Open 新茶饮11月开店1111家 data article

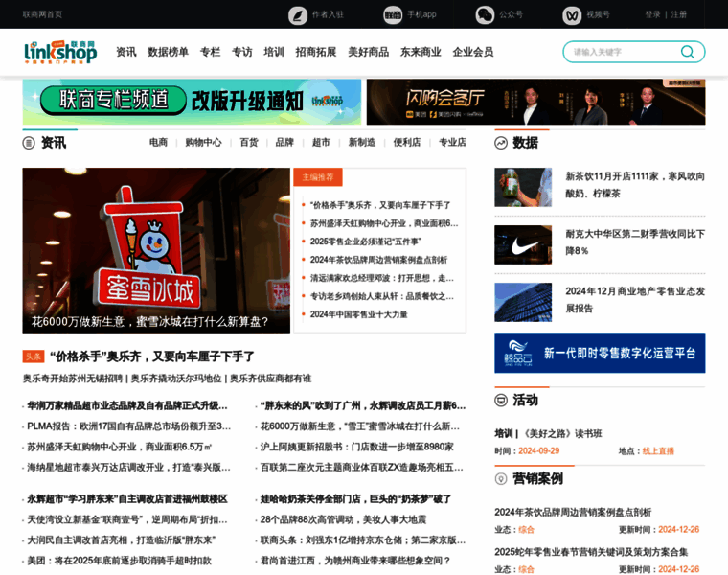[635, 184]
